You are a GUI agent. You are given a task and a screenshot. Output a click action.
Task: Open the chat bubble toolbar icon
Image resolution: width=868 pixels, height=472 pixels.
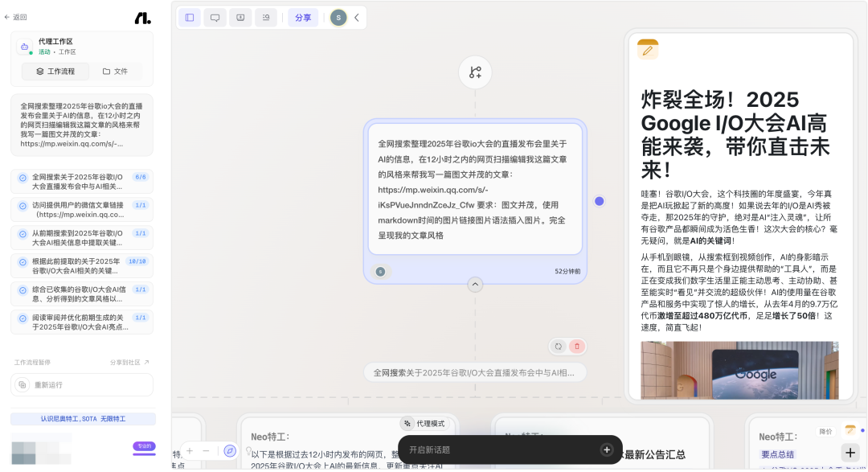pyautogui.click(x=215, y=18)
